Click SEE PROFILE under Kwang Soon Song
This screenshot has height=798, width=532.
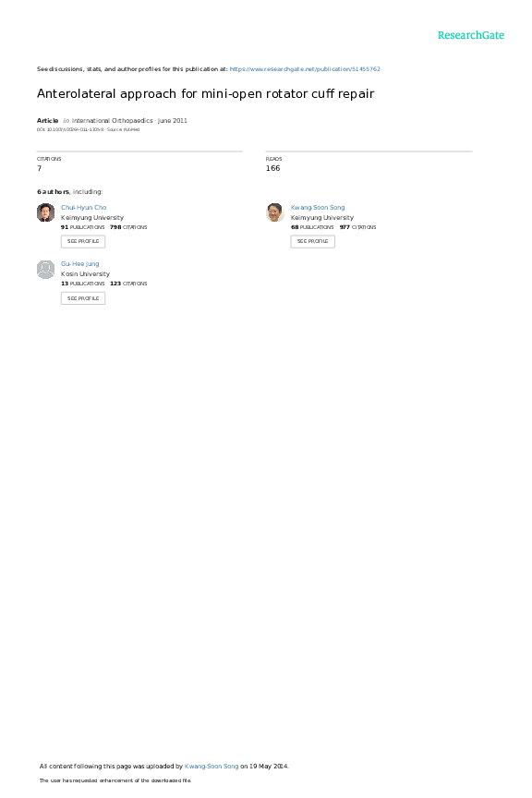[312, 242]
